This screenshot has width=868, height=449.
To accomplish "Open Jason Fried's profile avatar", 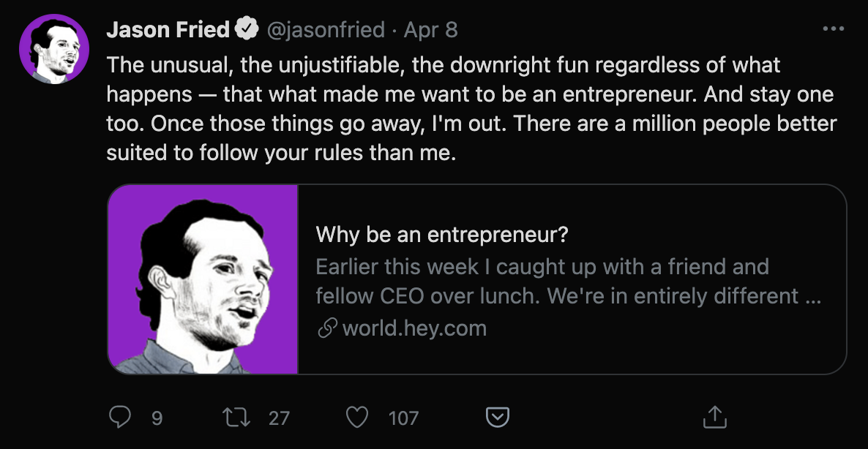I will click(50, 48).
